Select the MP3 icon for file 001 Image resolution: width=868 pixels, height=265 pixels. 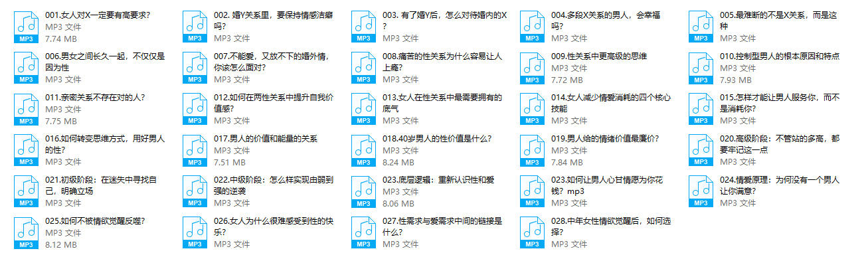tap(26, 27)
